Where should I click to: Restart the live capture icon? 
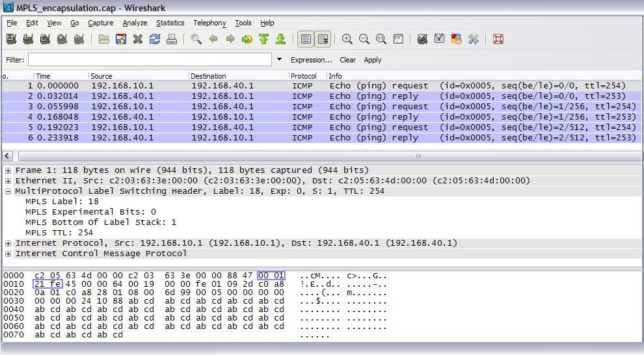tap(79, 39)
